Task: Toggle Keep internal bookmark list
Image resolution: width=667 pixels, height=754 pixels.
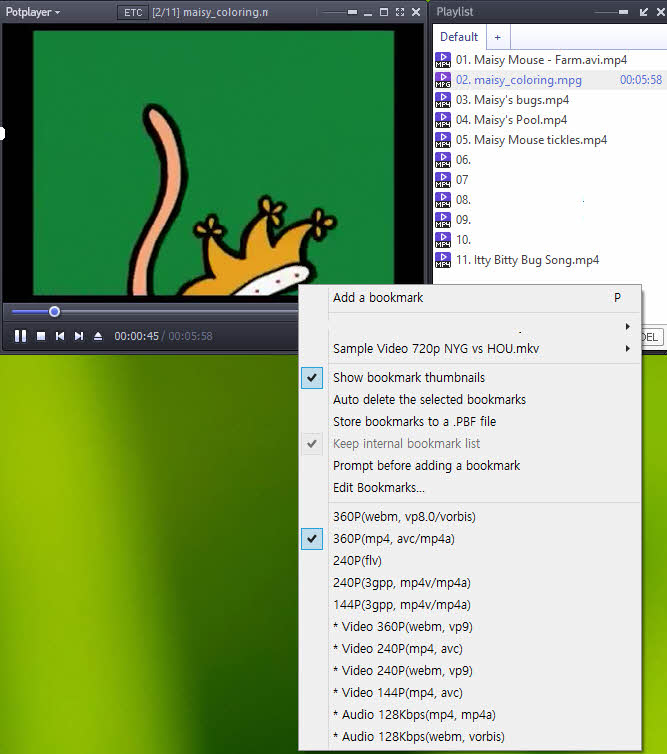Action: click(x=470, y=444)
